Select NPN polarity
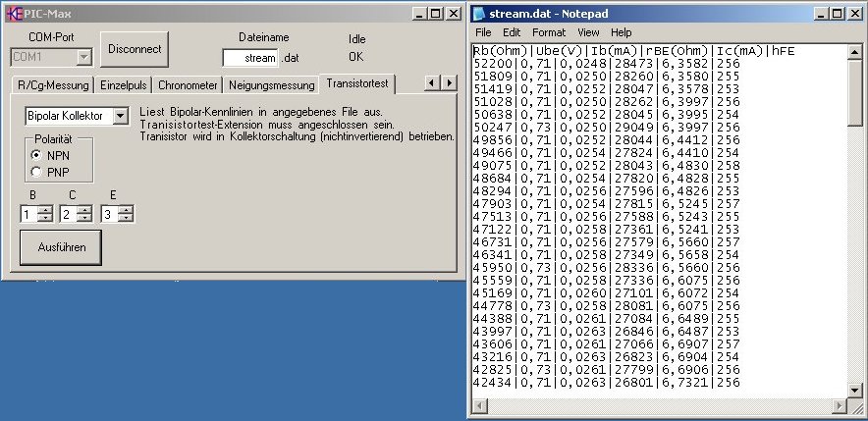The width and height of the screenshot is (868, 421). click(37, 155)
